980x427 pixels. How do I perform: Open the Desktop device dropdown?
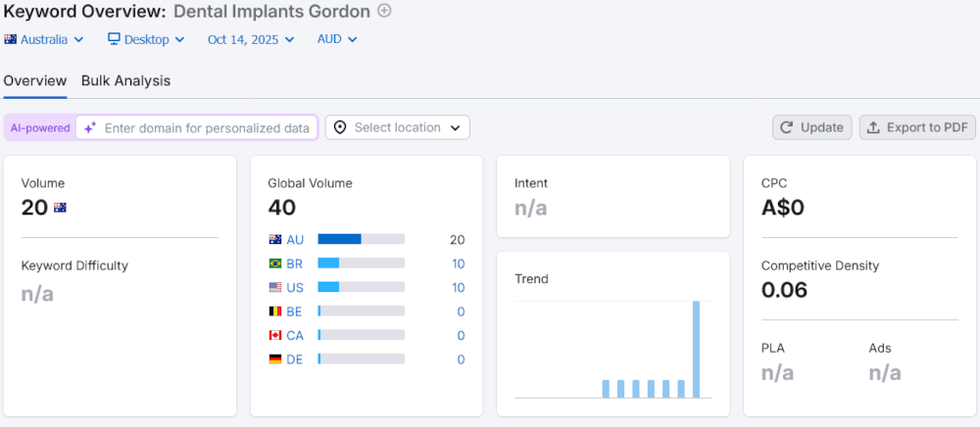pyautogui.click(x=146, y=40)
